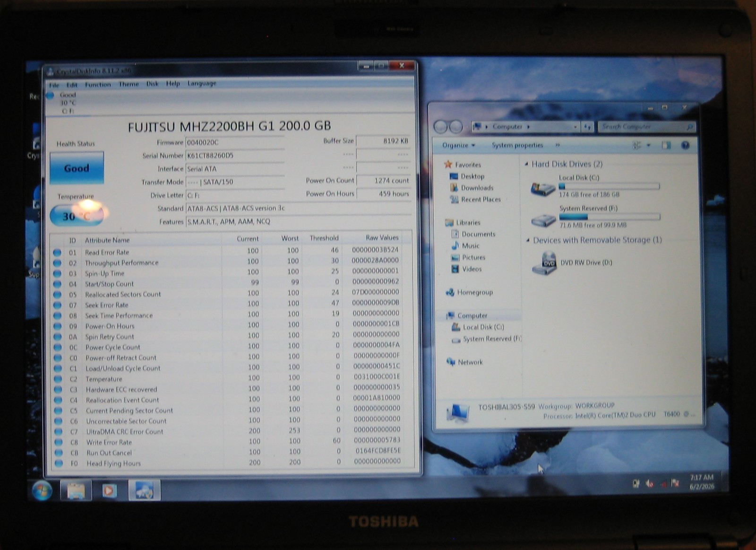This screenshot has height=550, width=756.
Task: Click status dot for Reallocated Sectors Count
Action: [58, 295]
